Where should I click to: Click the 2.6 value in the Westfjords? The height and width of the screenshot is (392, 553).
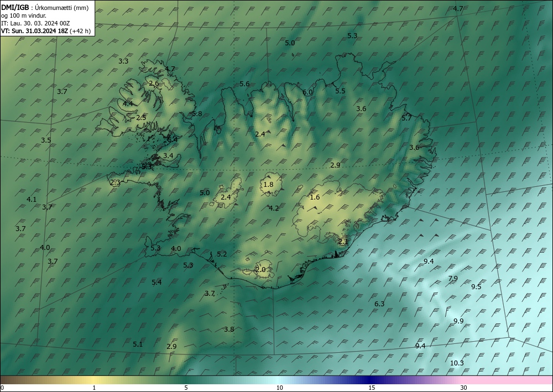[x=154, y=83]
